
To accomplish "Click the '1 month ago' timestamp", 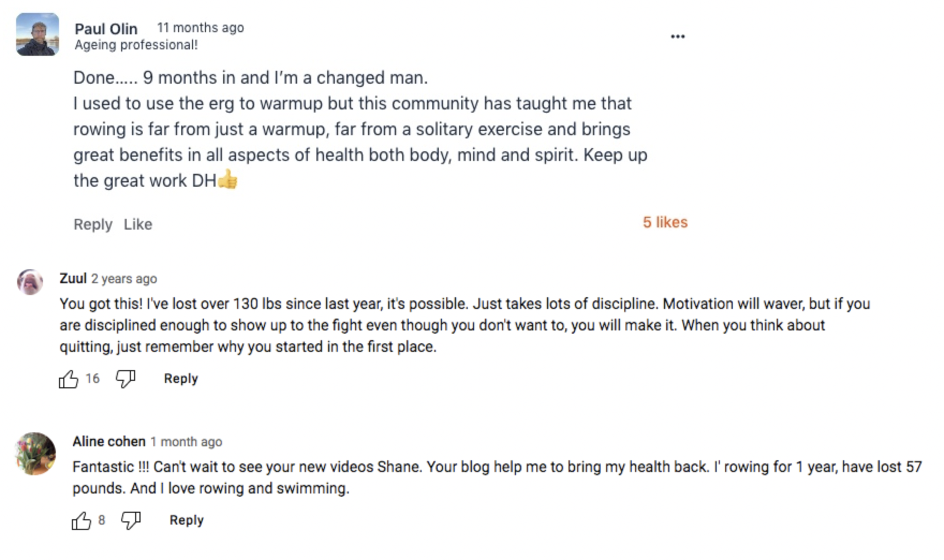I will (x=186, y=442).
